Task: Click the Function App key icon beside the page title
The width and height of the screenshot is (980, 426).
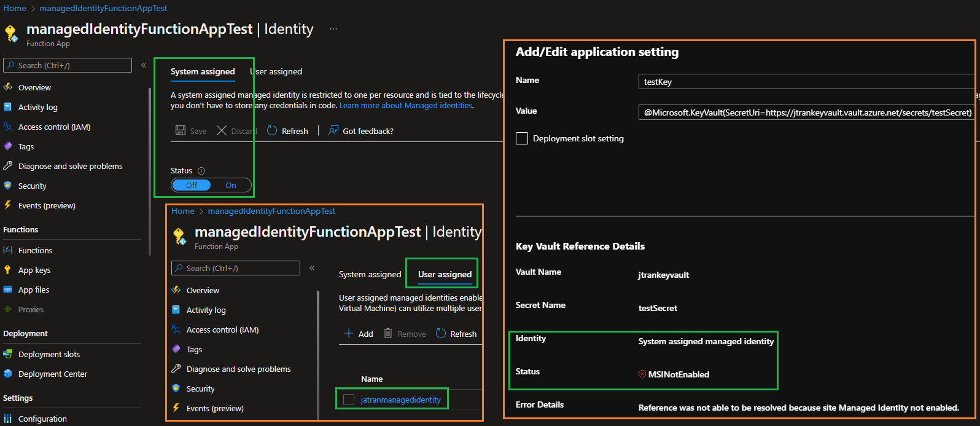Action: (x=11, y=33)
